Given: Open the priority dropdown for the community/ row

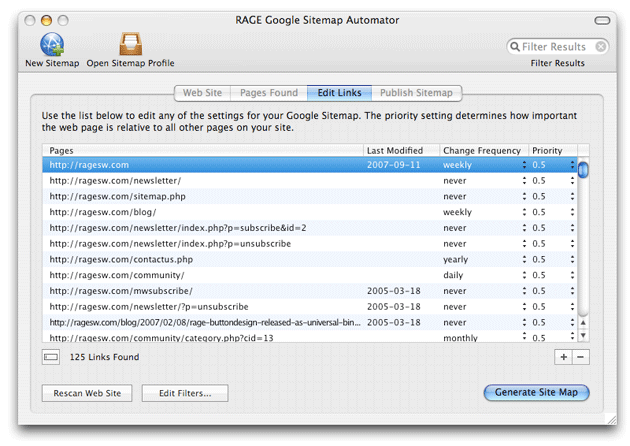Looking at the screenshot, I should (572, 275).
